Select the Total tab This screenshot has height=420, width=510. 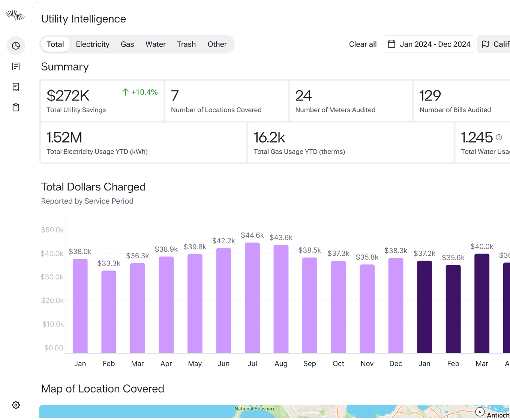point(55,44)
